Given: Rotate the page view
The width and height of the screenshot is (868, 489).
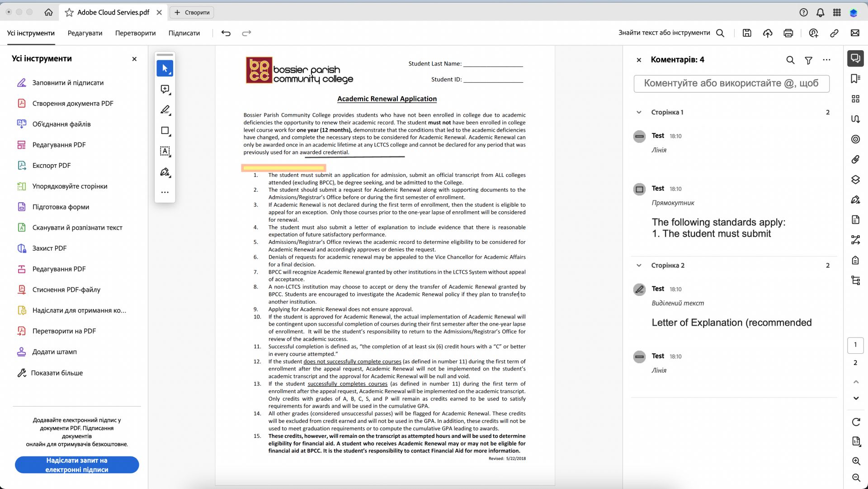Looking at the screenshot, I should pos(855,422).
